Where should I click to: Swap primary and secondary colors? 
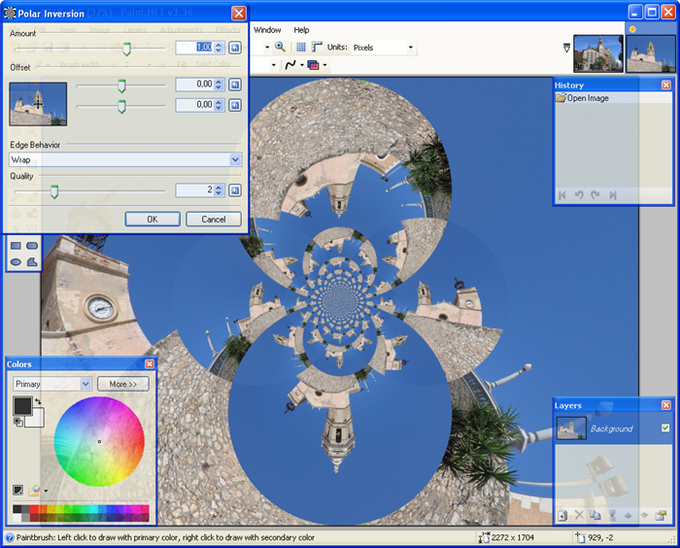point(38,401)
